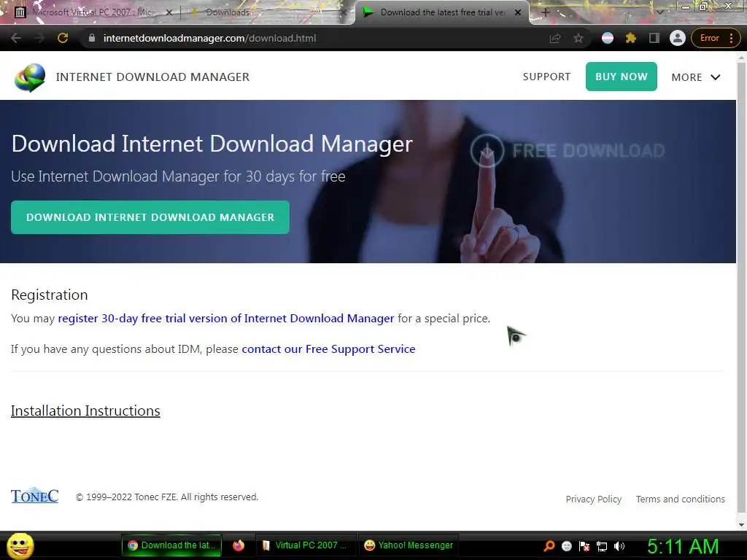Viewport: 747px width, 560px height.
Task: Click scrollbar down arrow
Action: tap(741, 524)
